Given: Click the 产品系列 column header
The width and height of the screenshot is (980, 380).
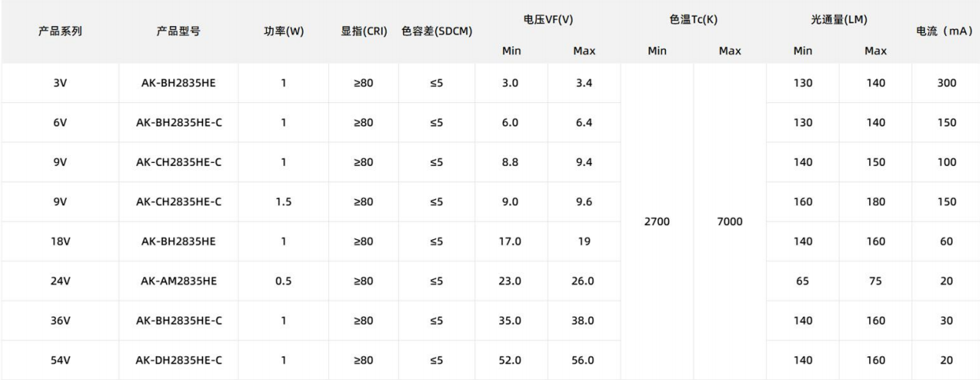Looking at the screenshot, I should (x=61, y=32).
